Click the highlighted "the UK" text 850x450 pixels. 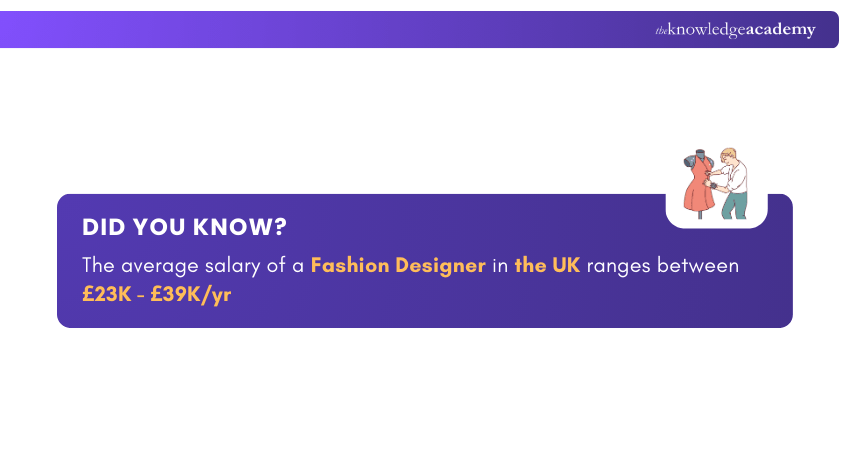tap(547, 265)
